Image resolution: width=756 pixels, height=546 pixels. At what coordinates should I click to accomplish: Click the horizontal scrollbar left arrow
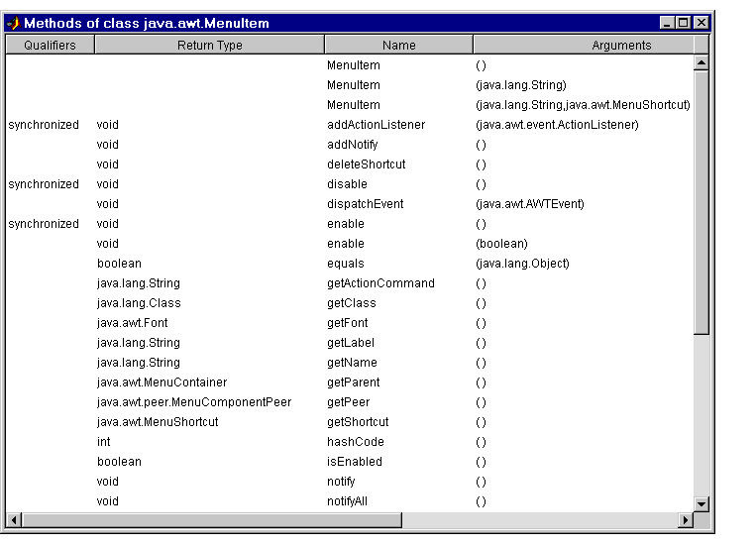14,520
